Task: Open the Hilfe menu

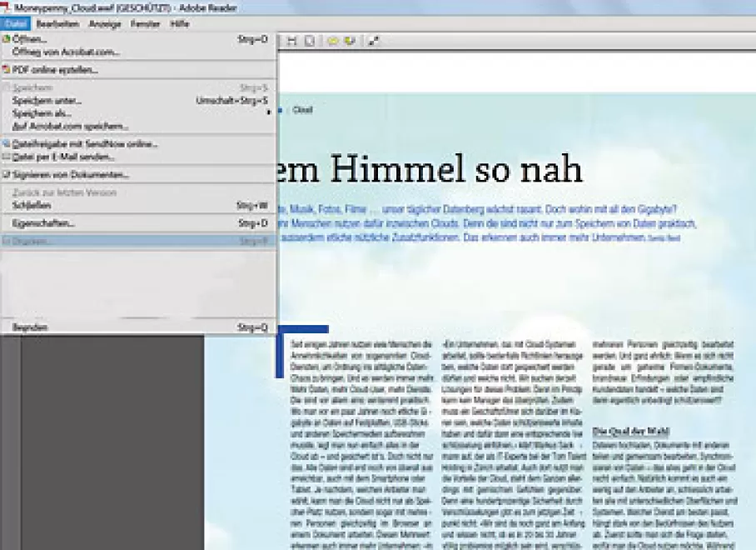Action: coord(180,24)
